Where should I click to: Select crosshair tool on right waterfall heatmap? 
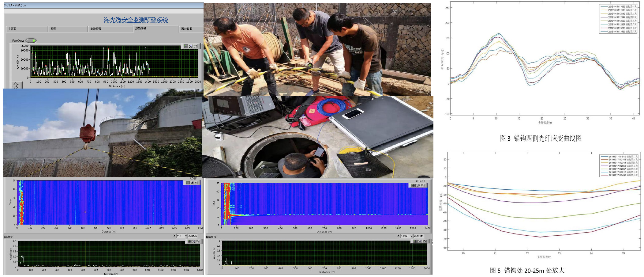414,185
